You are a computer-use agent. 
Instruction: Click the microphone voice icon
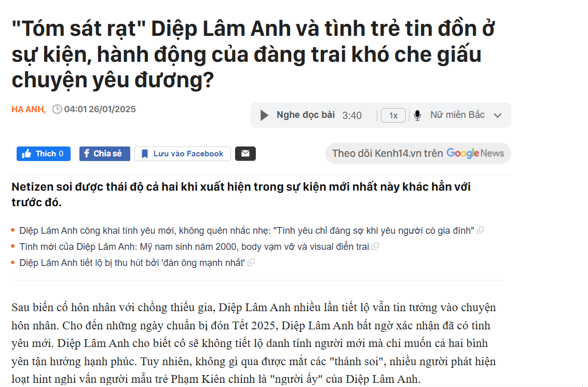pos(417,115)
